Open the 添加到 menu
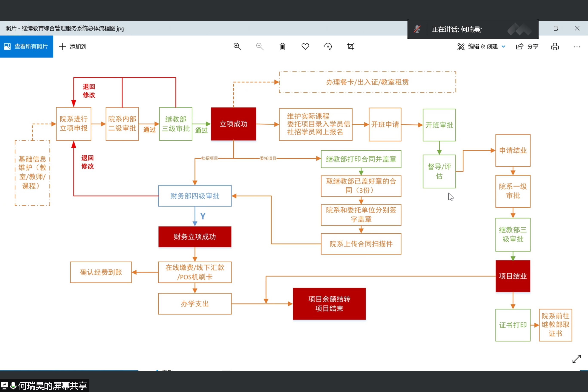The image size is (588, 392). [73, 46]
